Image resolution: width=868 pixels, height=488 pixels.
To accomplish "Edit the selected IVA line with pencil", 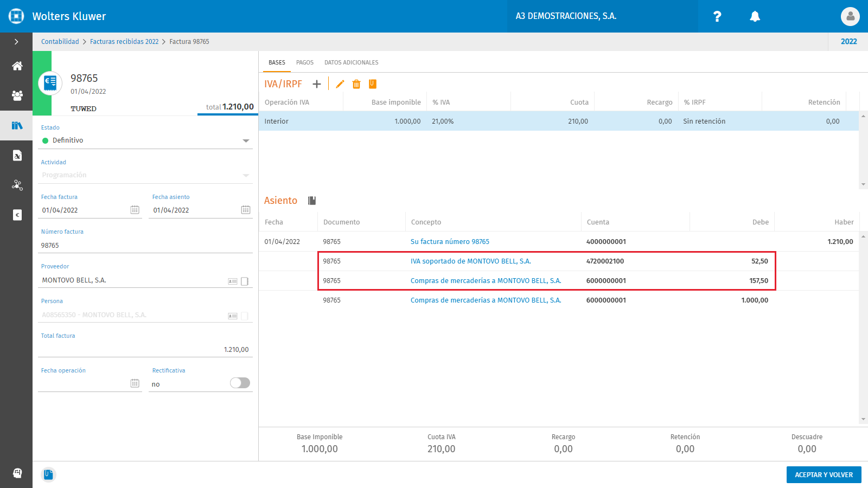I will (340, 84).
